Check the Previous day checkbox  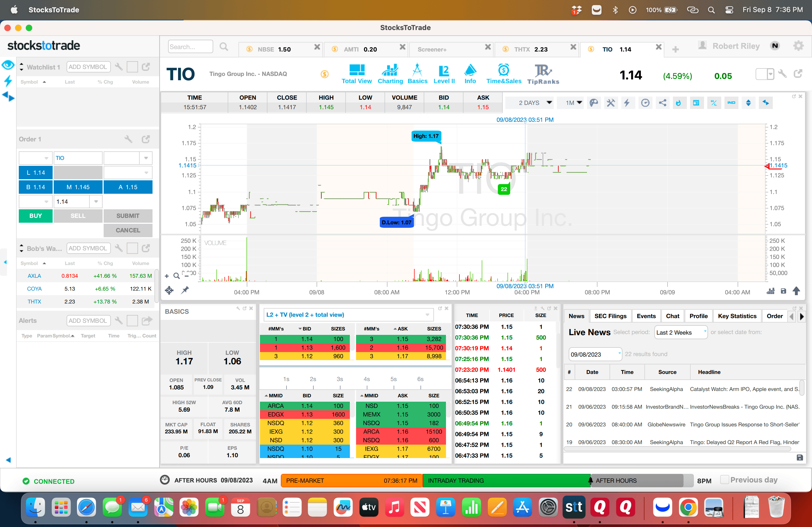724,480
